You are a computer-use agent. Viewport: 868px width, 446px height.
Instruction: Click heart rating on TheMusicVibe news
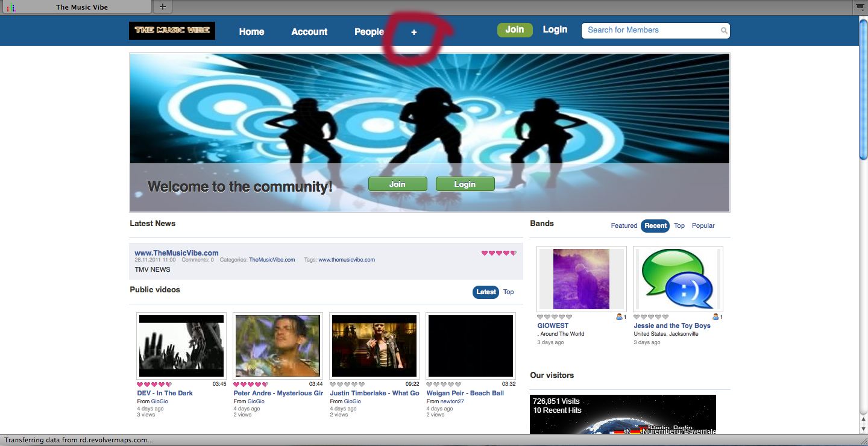(x=498, y=253)
